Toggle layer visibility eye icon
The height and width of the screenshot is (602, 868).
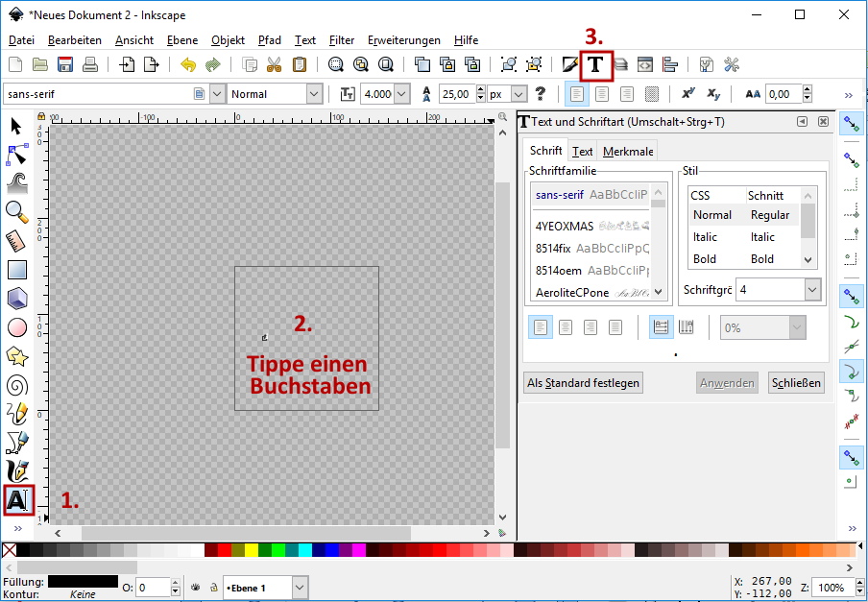coord(195,588)
